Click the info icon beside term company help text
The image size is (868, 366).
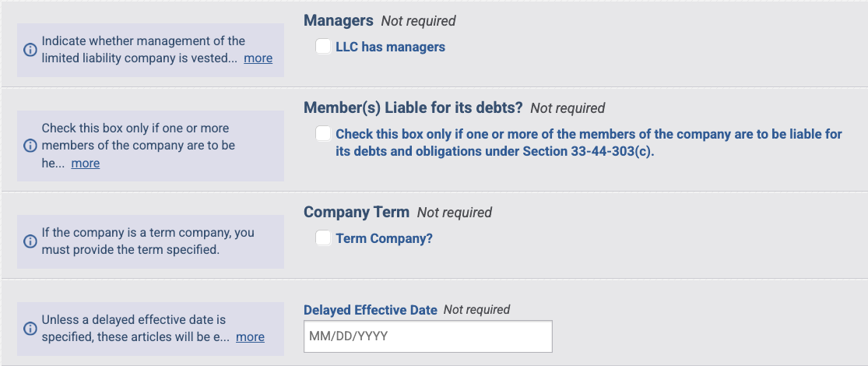30,241
